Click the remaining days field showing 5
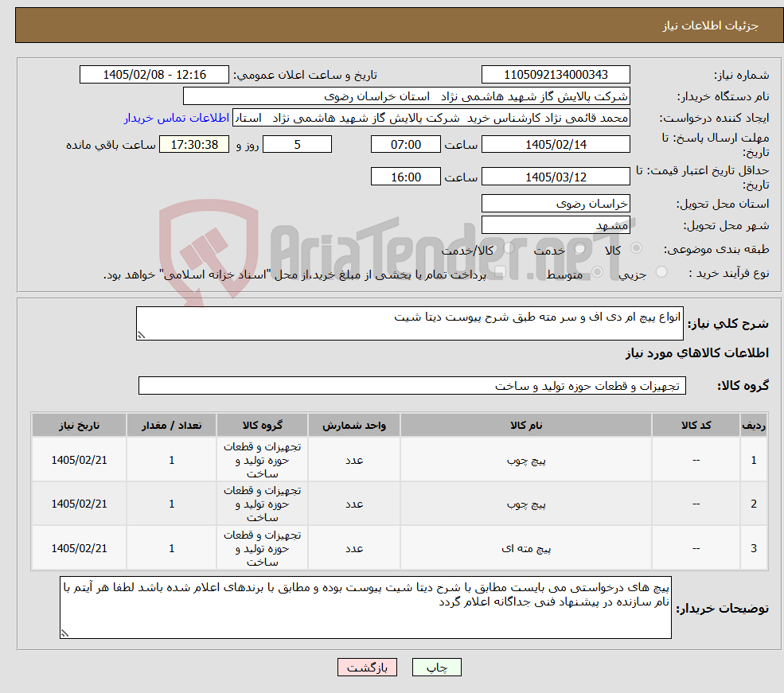This screenshot has width=784, height=693. (x=297, y=145)
